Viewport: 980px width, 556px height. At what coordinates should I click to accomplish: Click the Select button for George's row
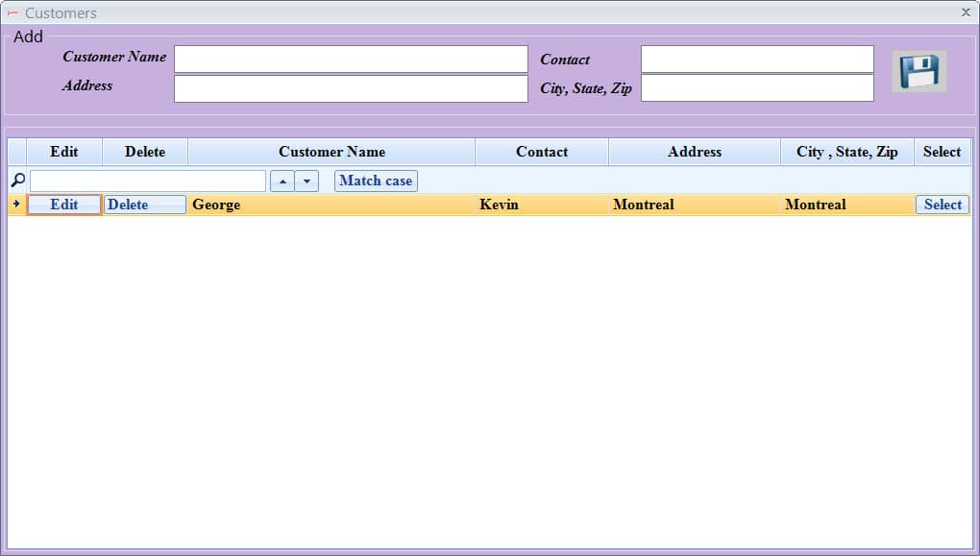943,205
